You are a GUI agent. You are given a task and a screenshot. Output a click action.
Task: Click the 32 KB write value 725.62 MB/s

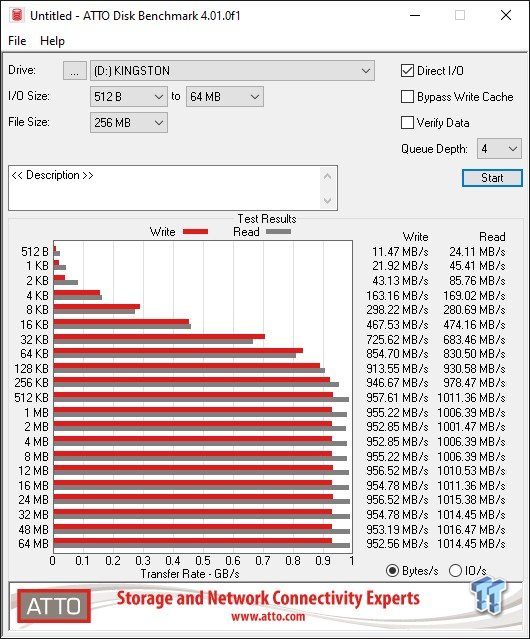pyautogui.click(x=397, y=339)
